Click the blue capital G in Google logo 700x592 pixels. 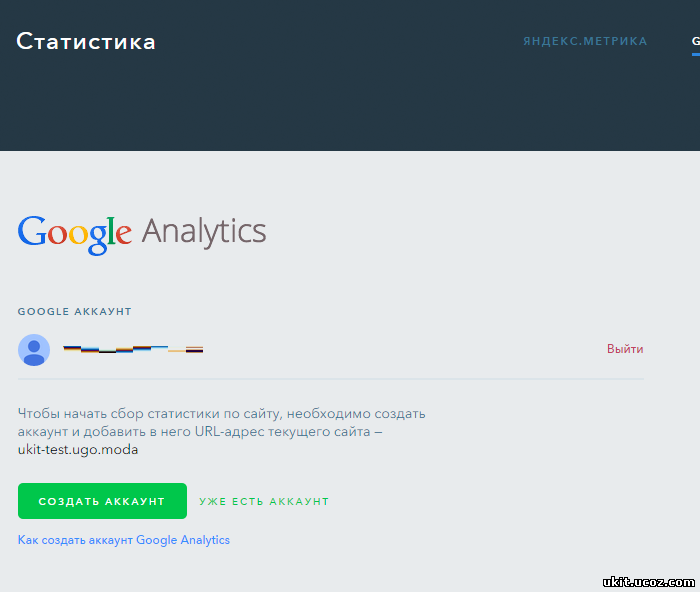[x=32, y=231]
